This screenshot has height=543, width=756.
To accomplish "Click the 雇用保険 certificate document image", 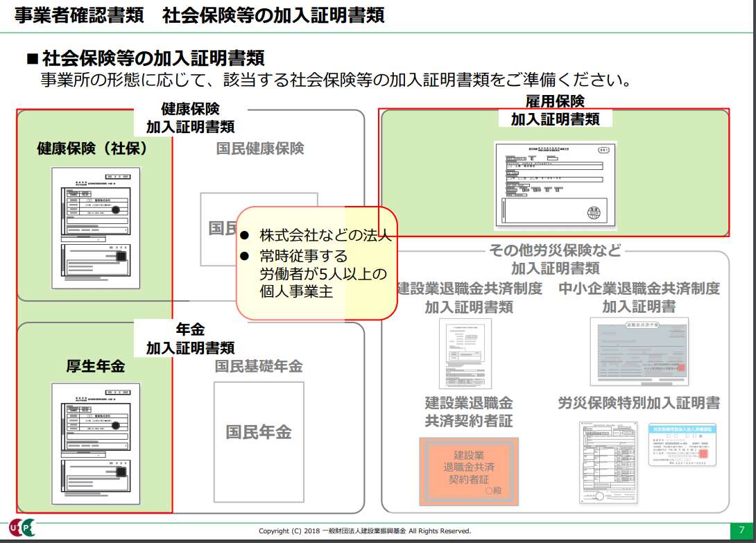I will pyautogui.click(x=555, y=185).
